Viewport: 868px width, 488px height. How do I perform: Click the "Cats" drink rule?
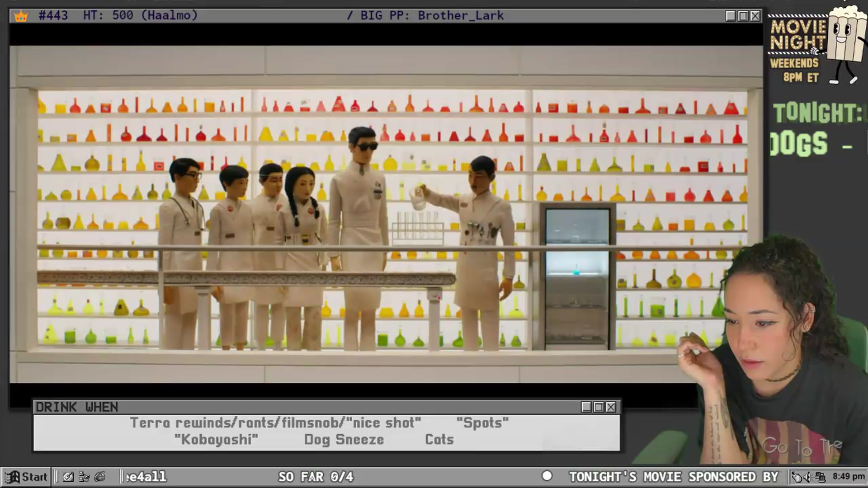[439, 440]
